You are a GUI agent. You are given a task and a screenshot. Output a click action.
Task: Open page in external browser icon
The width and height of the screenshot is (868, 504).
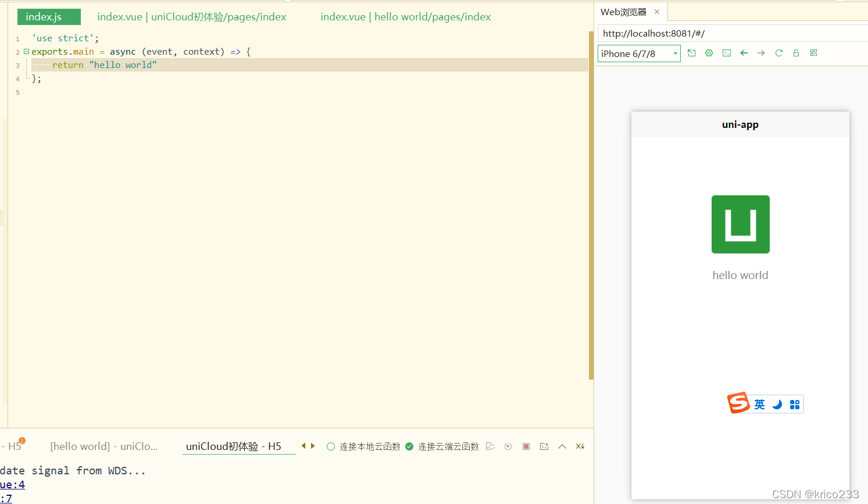coord(691,53)
